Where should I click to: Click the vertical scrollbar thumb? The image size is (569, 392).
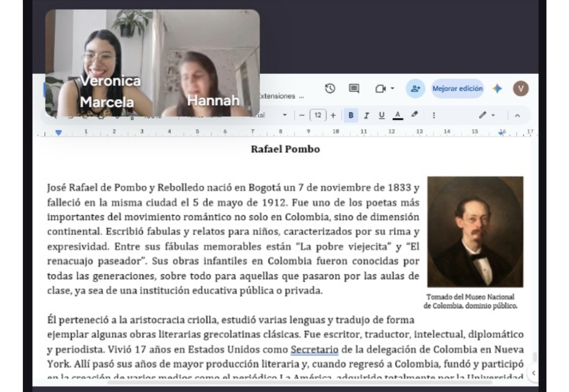point(535,357)
